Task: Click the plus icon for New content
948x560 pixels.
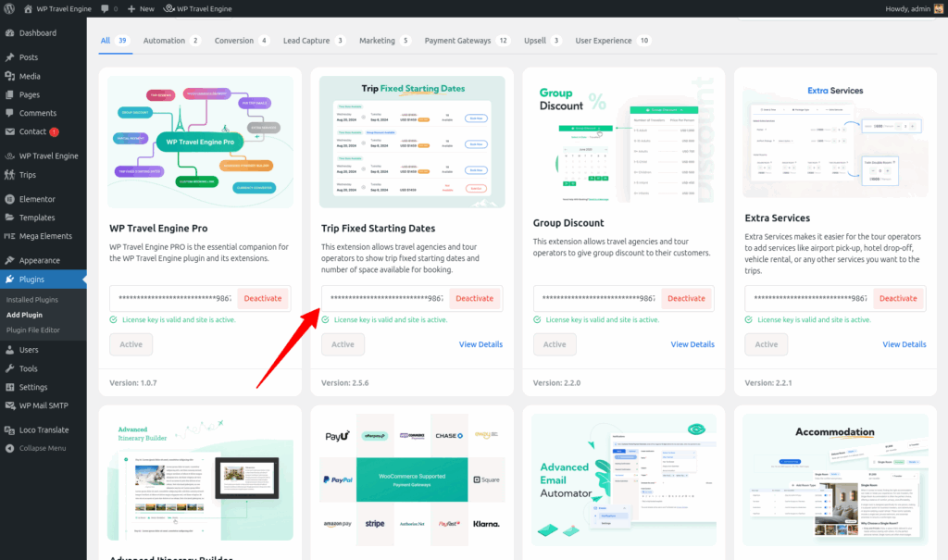Action: point(131,8)
